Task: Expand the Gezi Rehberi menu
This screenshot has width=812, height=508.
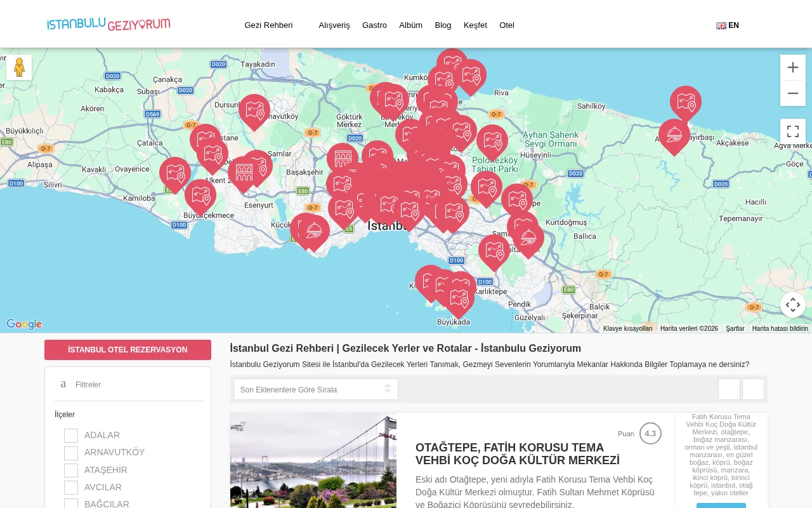Action: pyautogui.click(x=268, y=25)
